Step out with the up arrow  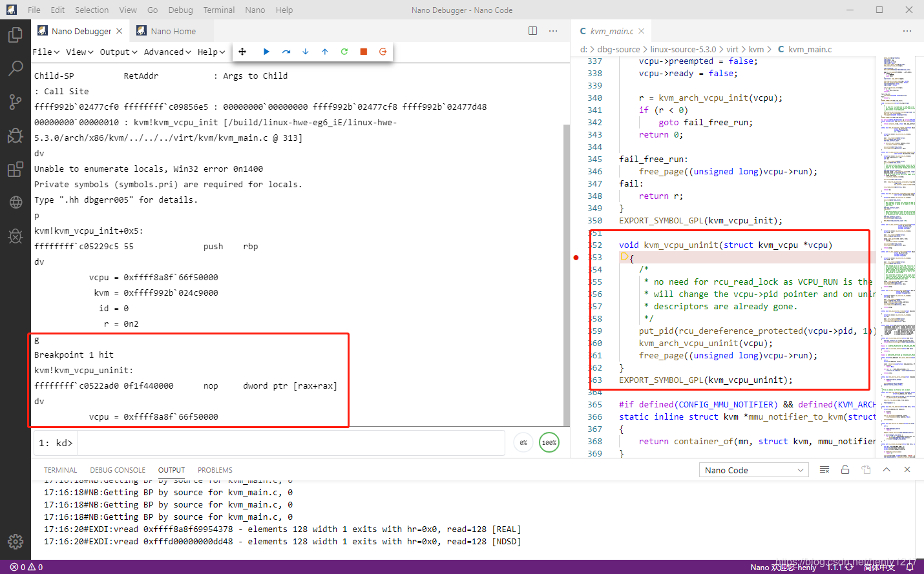tap(325, 52)
